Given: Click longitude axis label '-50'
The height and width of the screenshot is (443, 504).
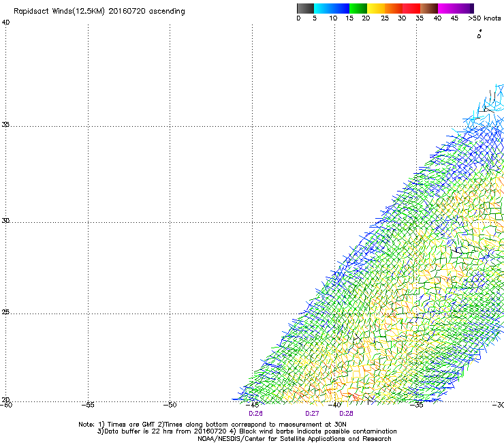Looking at the screenshot, I should pyautogui.click(x=170, y=405).
